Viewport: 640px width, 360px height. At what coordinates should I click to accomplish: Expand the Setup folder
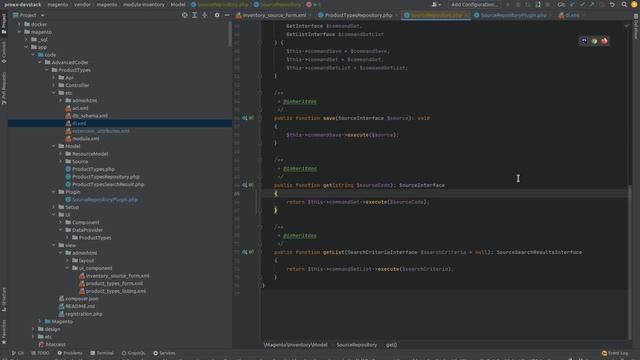click(53, 207)
